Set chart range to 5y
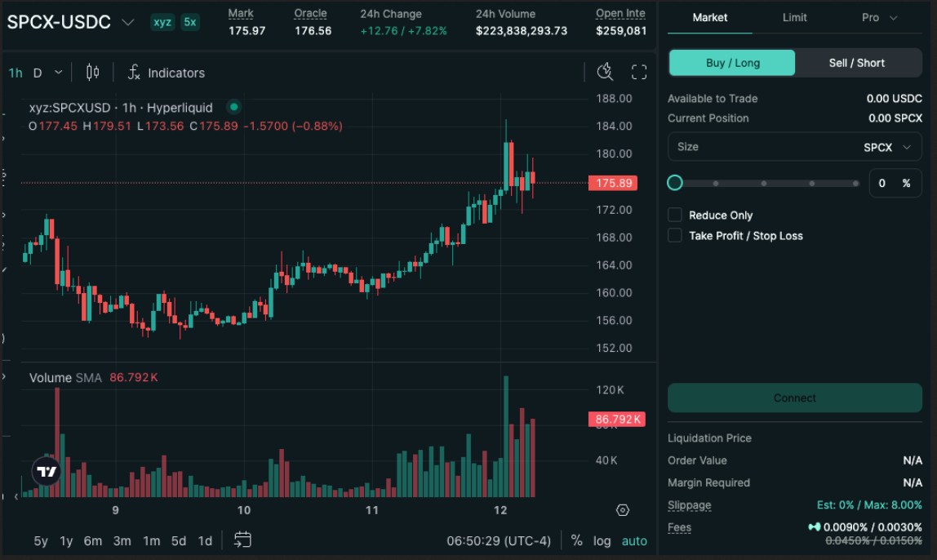937x560 pixels. point(41,541)
